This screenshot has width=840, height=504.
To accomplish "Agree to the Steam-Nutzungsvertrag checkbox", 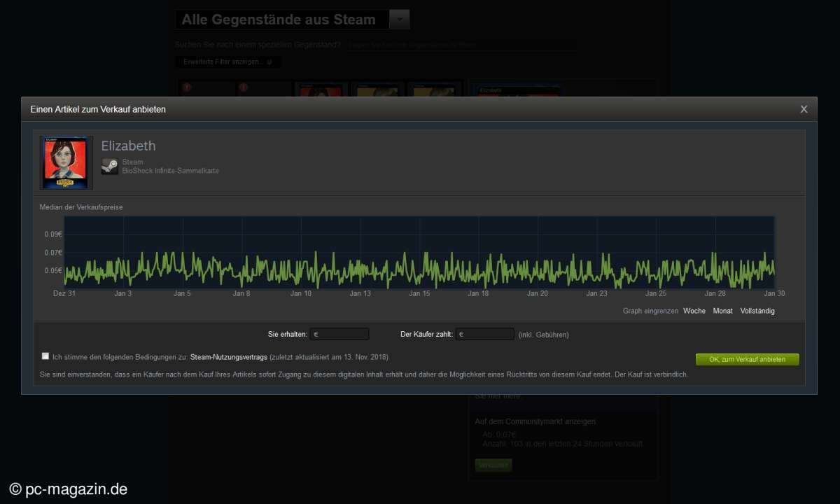I will pos(45,356).
